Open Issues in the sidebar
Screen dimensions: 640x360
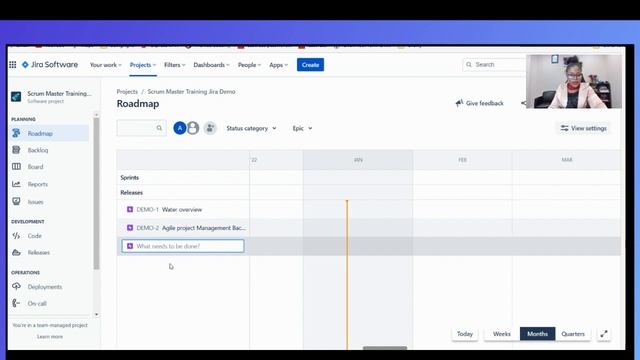tap(36, 202)
